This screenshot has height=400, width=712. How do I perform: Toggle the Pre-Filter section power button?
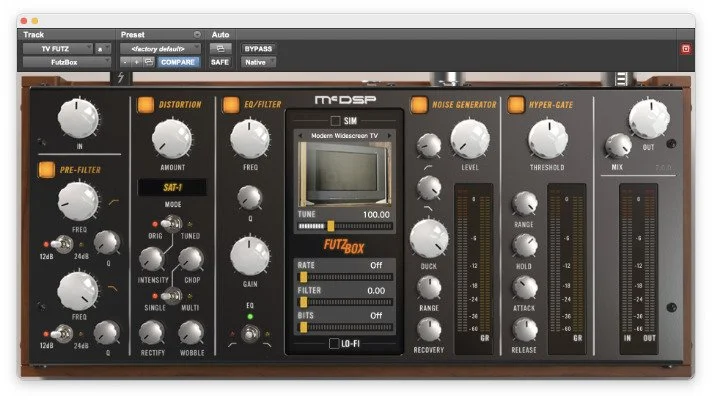click(46, 170)
